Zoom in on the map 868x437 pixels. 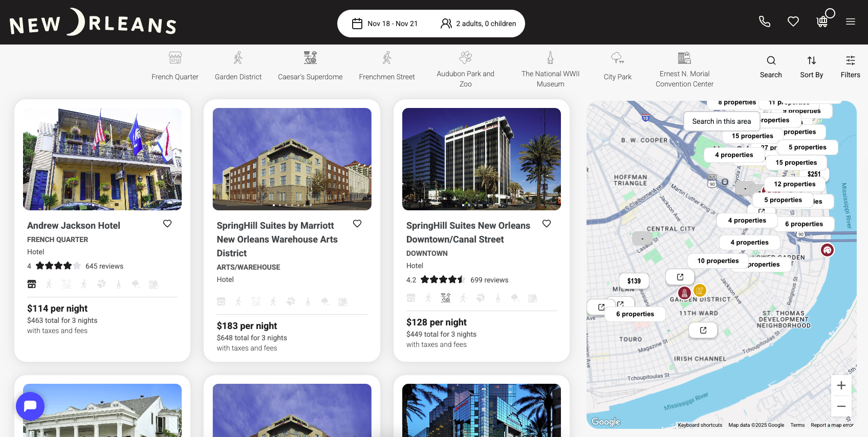tap(841, 385)
